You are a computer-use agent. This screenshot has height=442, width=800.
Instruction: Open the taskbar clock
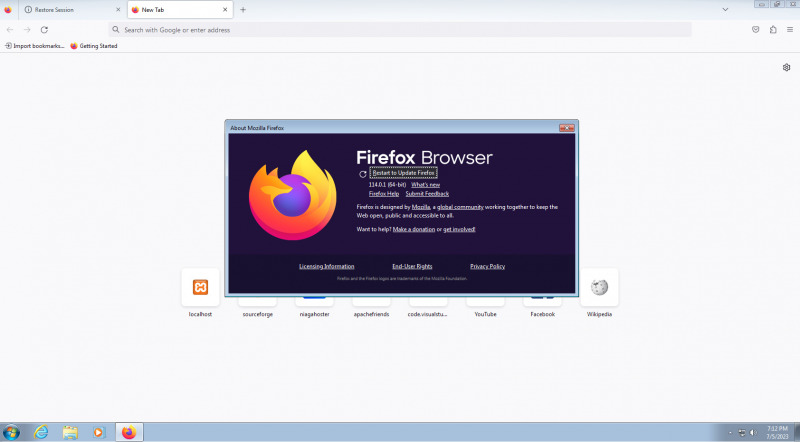click(x=777, y=433)
